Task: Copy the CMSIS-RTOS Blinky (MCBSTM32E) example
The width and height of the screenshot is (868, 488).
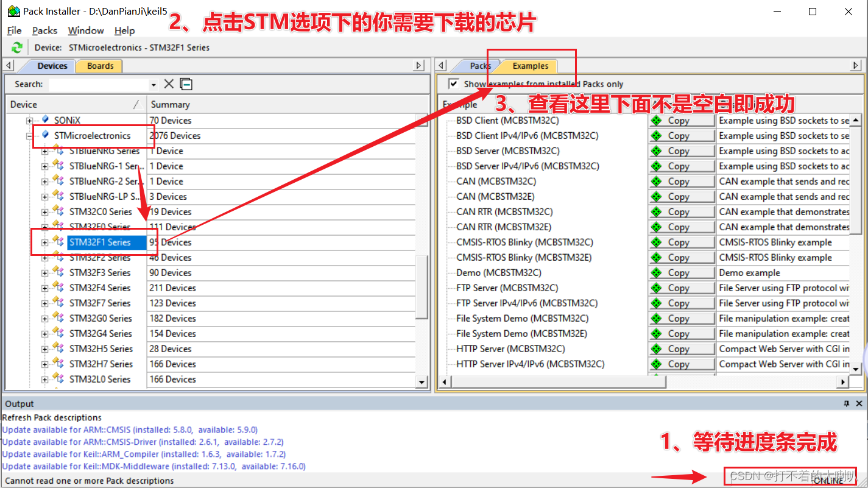Action: coord(682,258)
